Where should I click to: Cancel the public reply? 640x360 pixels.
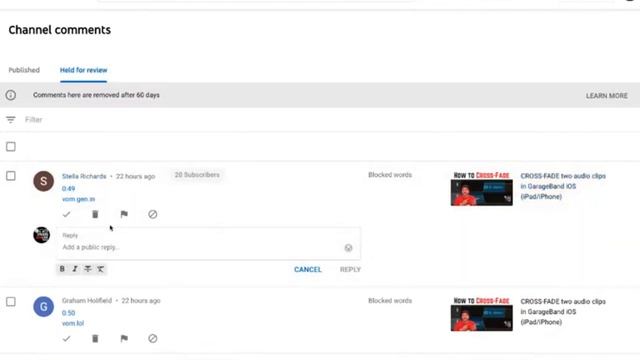coord(308,269)
